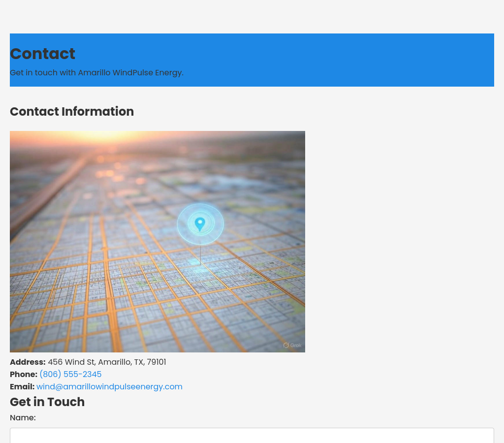Click the 79101 zip code
Image resolution: width=504 pixels, height=443 pixels.
click(157, 362)
